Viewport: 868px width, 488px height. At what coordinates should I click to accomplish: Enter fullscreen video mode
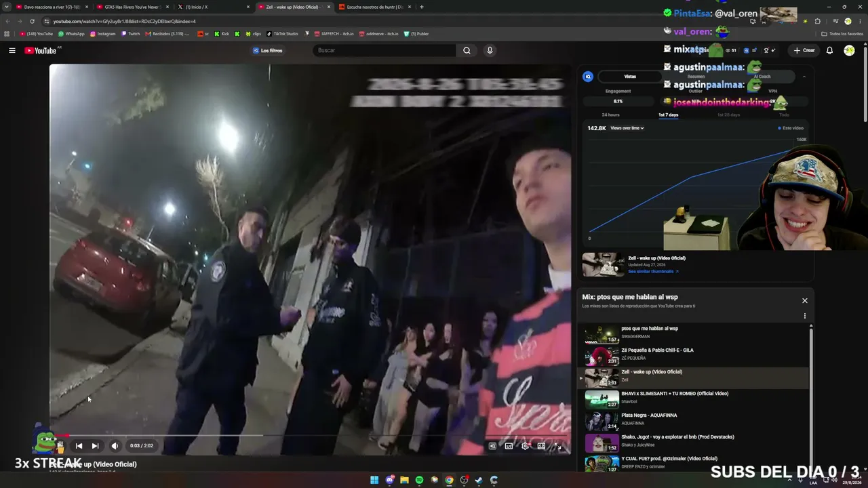point(557,445)
